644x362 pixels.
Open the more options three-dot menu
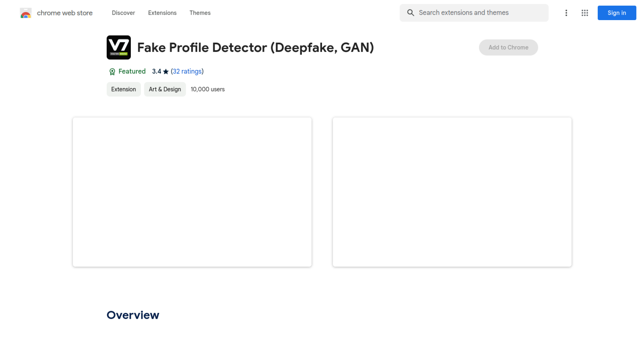566,13
